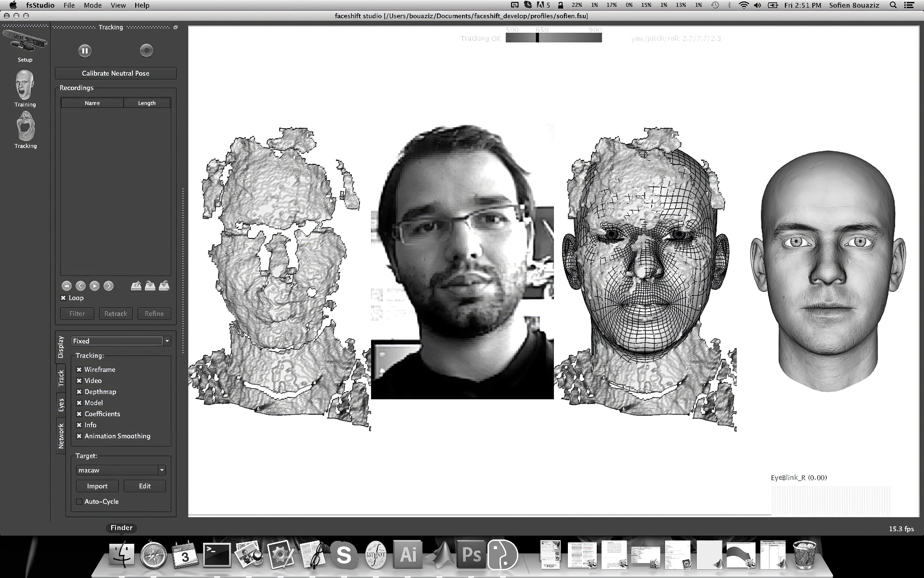
Task: Disable the Wireframe display checkbox
Action: tap(79, 369)
